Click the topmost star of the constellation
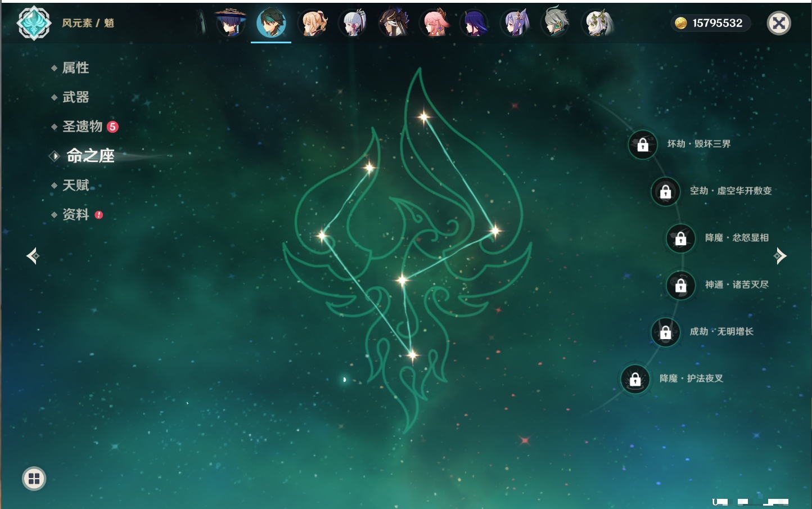The image size is (812, 509). pos(423,117)
